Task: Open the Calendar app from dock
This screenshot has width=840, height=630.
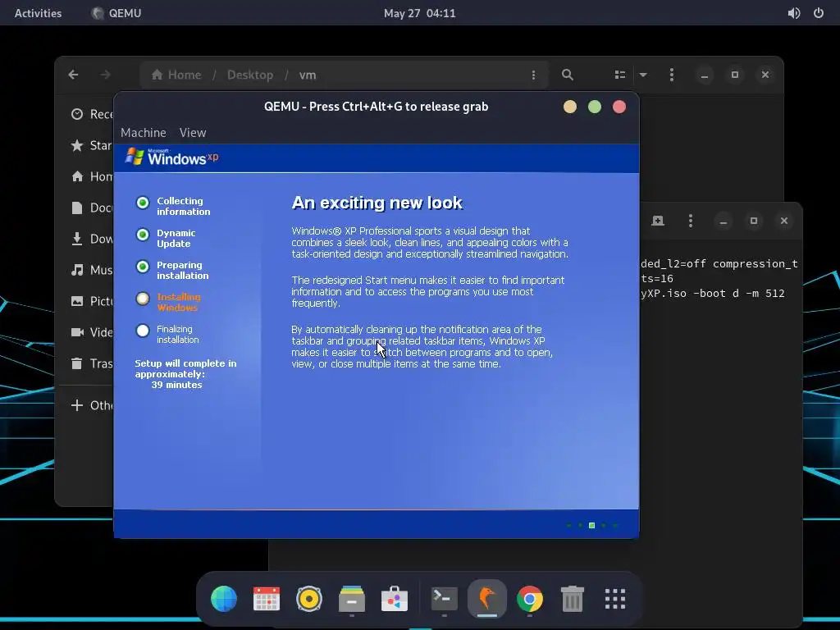Action: coord(267,599)
